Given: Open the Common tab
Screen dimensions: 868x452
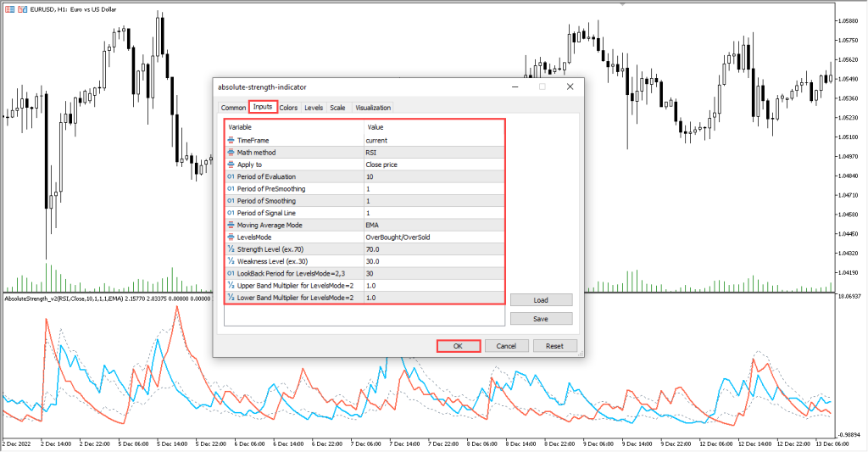Looking at the screenshot, I should [233, 108].
